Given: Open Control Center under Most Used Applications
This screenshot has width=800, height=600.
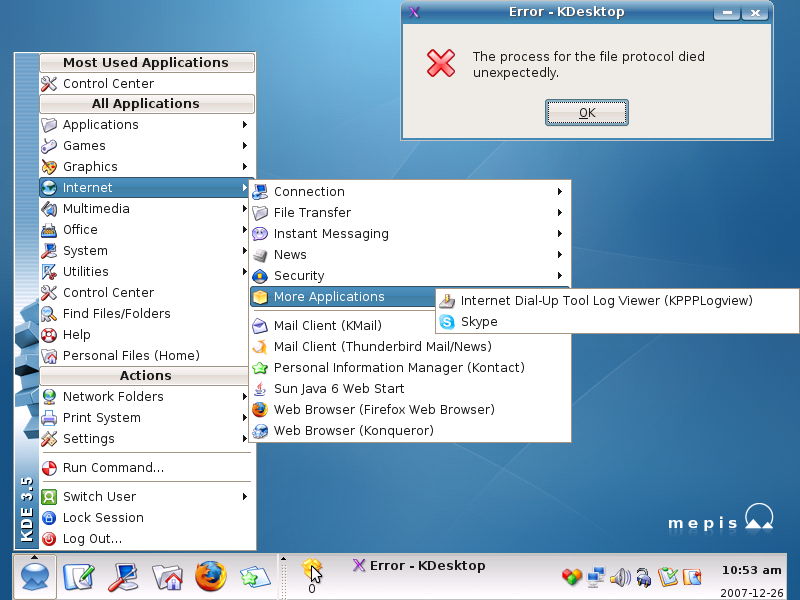Looking at the screenshot, I should (x=147, y=84).
